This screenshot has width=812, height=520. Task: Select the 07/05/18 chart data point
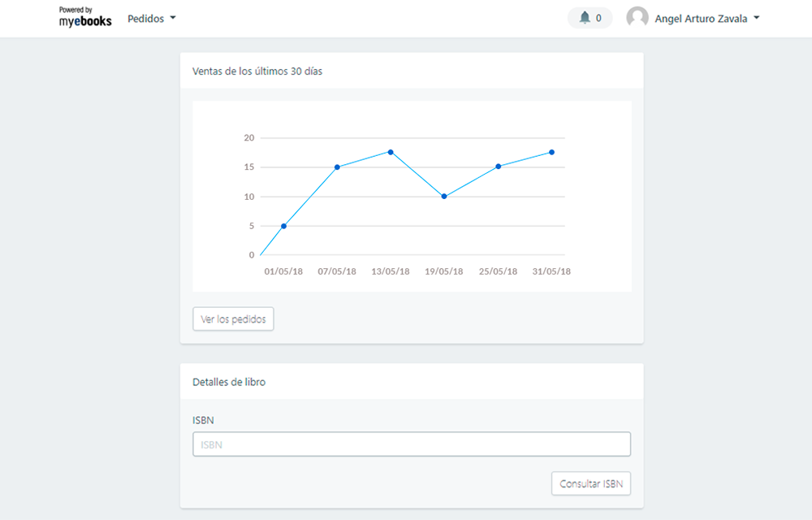click(337, 167)
